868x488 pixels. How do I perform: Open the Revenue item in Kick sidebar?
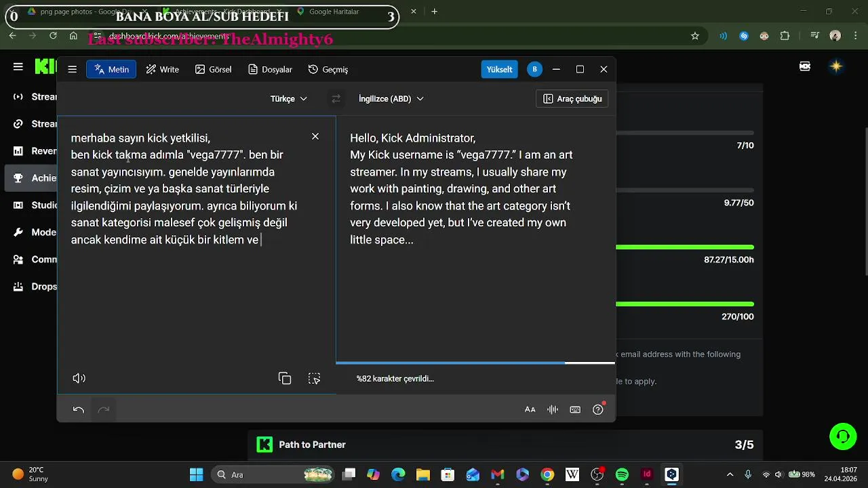(35, 151)
